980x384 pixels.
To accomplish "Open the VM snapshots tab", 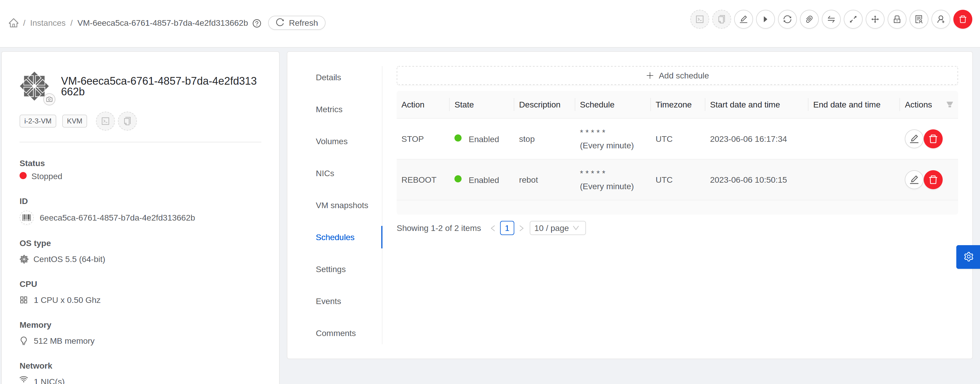I will pyautogui.click(x=342, y=205).
